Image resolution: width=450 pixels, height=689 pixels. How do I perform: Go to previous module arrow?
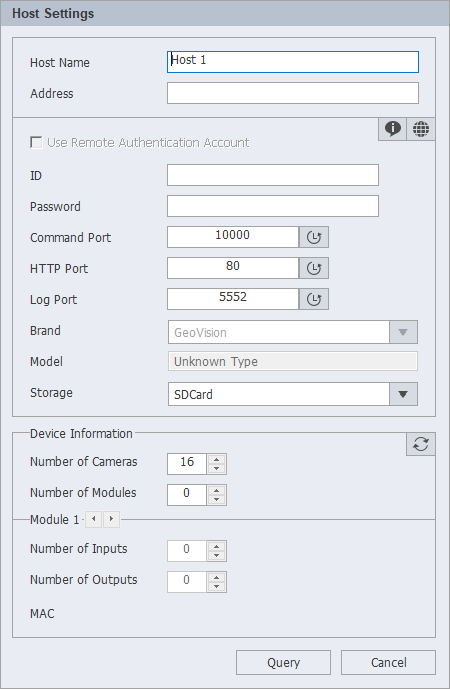(93, 519)
